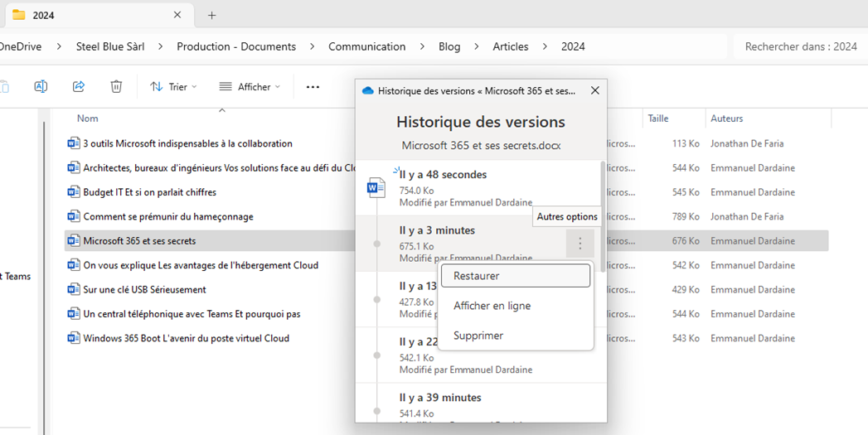Click the 789 Ko size cell
This screenshot has width=868, height=435.
(x=686, y=216)
